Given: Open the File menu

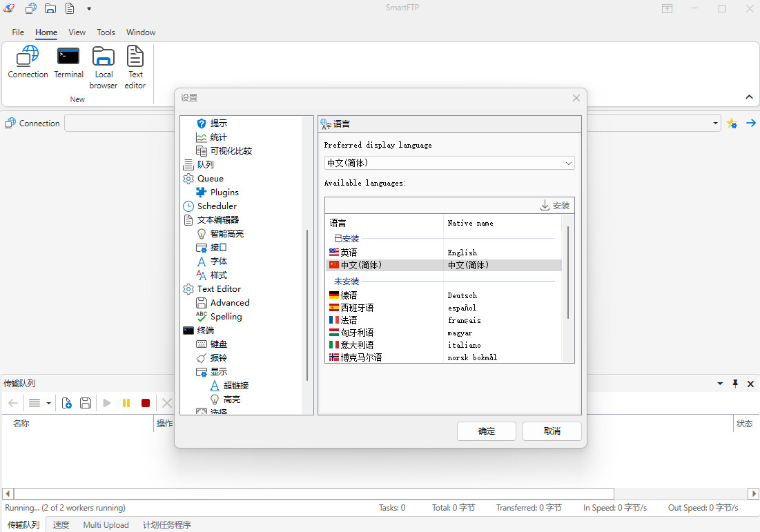Looking at the screenshot, I should pyautogui.click(x=18, y=32).
